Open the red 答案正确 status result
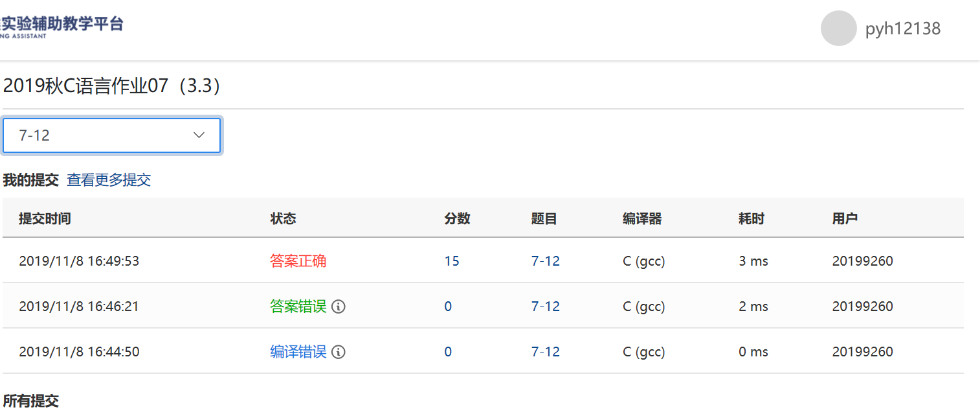This screenshot has width=980, height=416. click(x=298, y=261)
